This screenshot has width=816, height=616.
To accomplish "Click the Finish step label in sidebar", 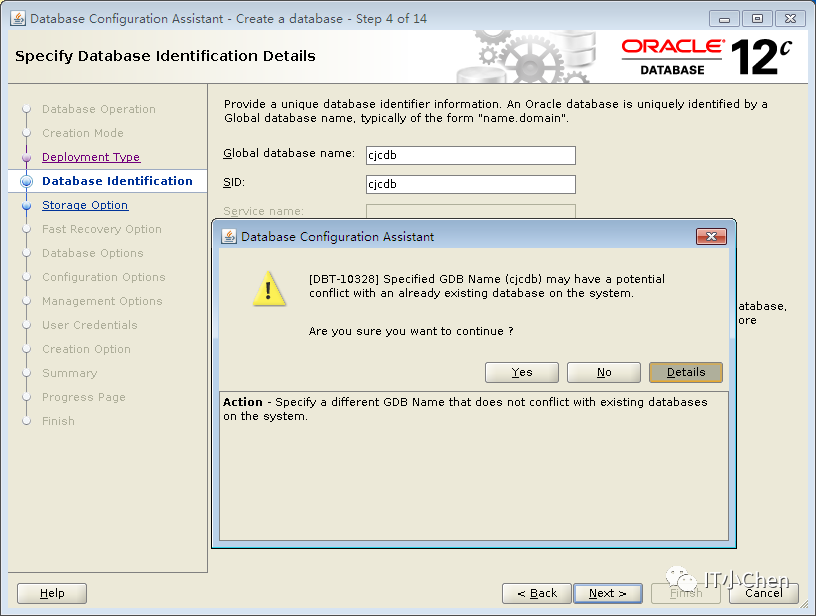I will (58, 421).
